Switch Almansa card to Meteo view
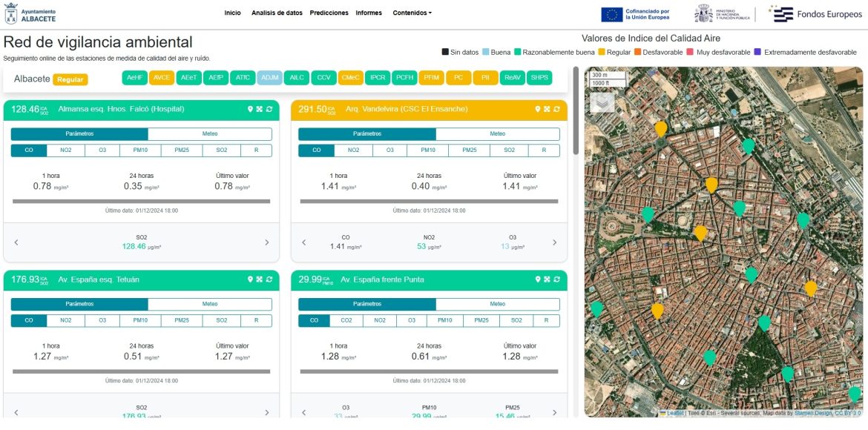Screen dimensions: 868x430 (x=209, y=134)
